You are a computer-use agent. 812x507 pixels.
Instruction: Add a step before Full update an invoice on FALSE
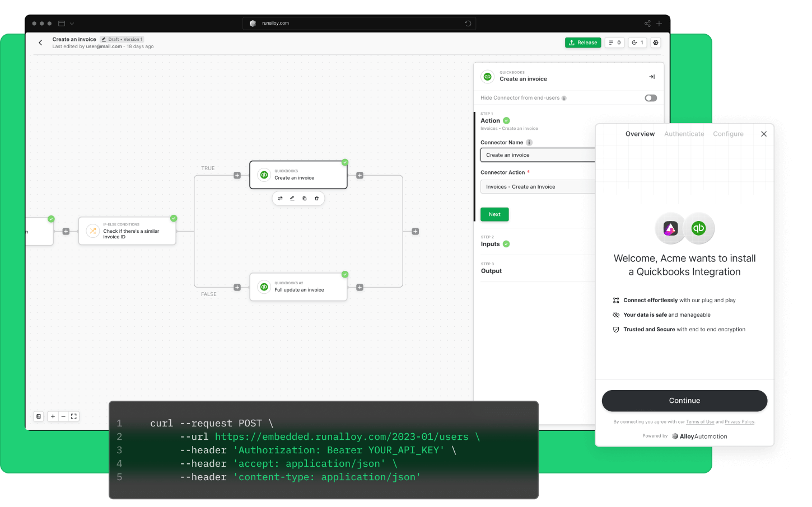tap(237, 287)
